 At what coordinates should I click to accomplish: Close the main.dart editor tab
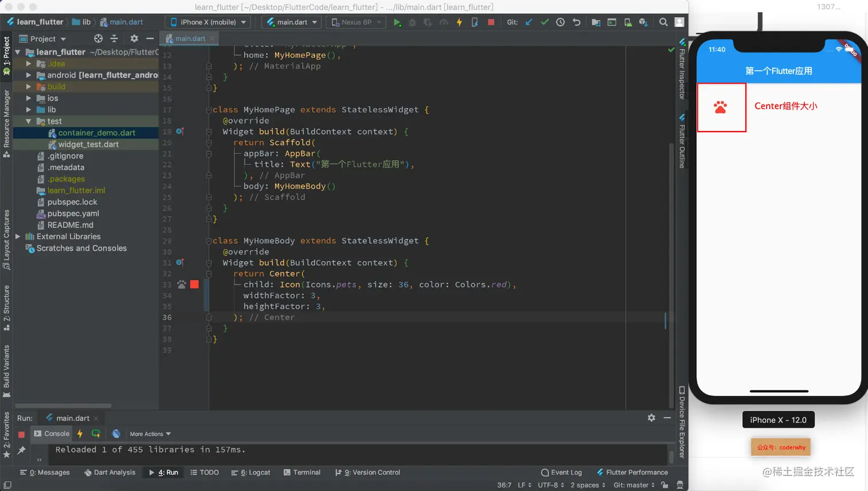pyautogui.click(x=212, y=38)
